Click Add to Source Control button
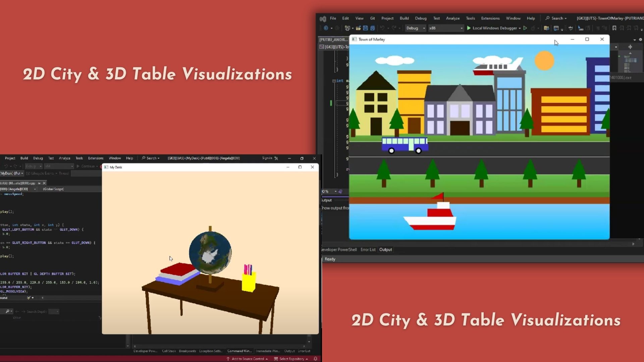This screenshot has width=644, height=362. 248,359
